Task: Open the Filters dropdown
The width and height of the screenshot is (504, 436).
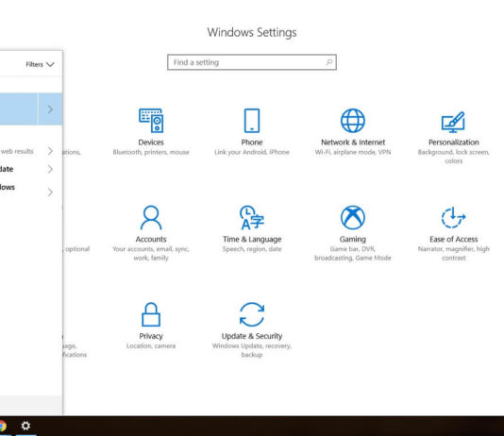Action: click(40, 64)
